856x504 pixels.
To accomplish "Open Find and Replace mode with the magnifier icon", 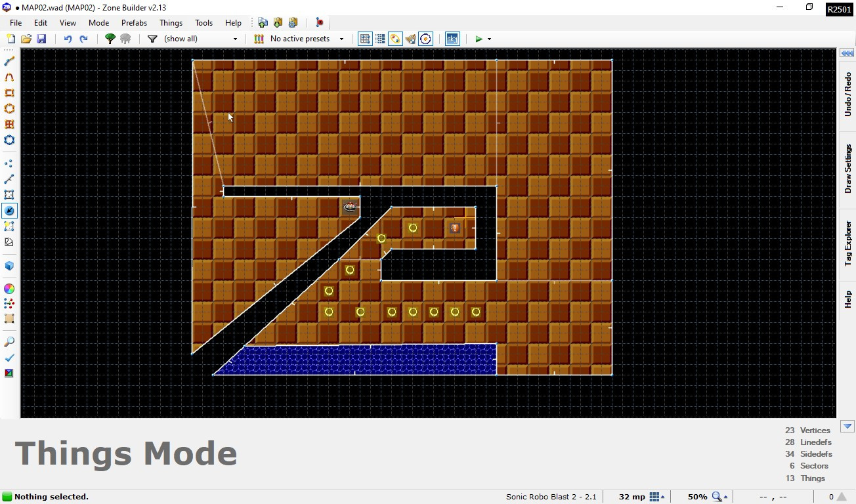I will click(x=9, y=341).
